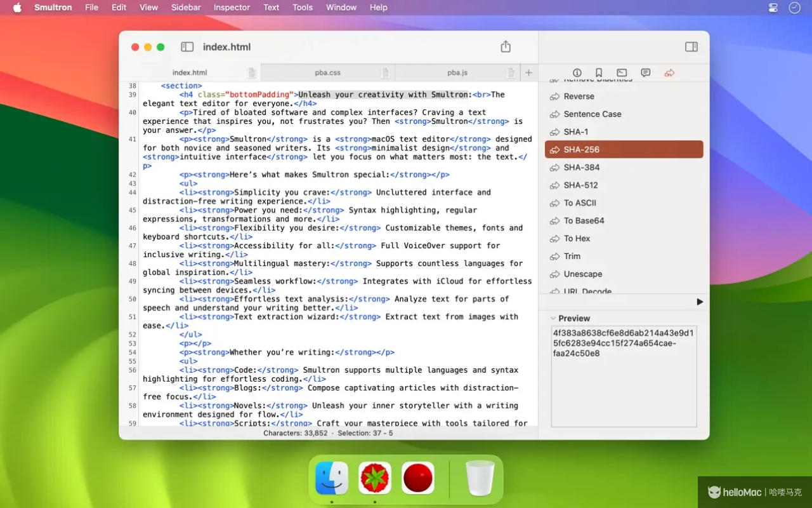The height and width of the screenshot is (508, 812).
Task: Select the To Hex transformation
Action: point(624,239)
